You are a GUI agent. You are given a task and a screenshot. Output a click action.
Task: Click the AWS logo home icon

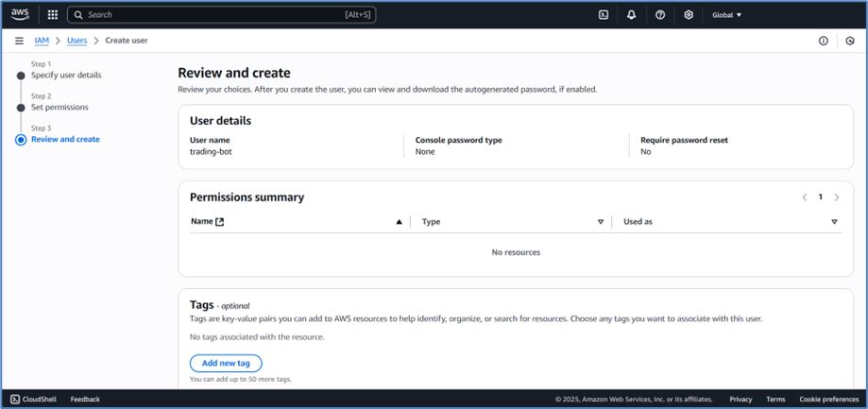coord(21,14)
